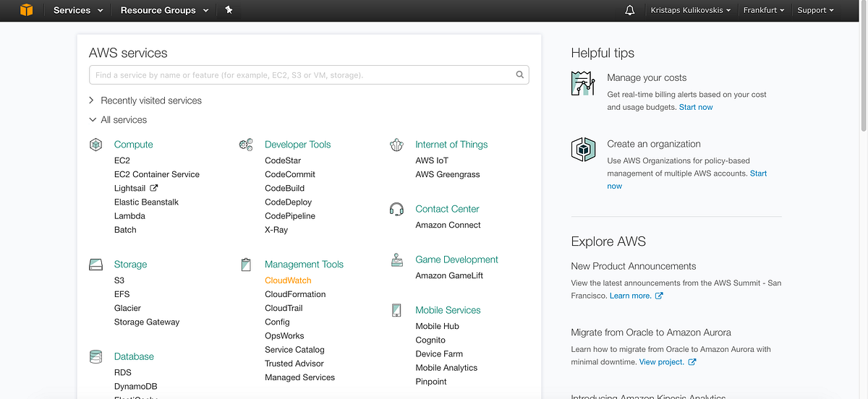Open the Kristaps Kulikovskis account menu

coord(691,10)
